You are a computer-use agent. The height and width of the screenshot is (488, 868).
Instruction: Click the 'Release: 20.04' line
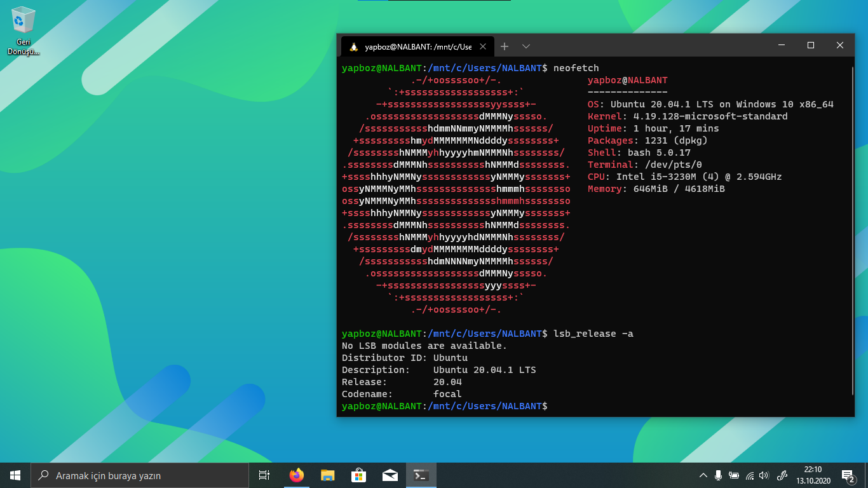point(402,382)
